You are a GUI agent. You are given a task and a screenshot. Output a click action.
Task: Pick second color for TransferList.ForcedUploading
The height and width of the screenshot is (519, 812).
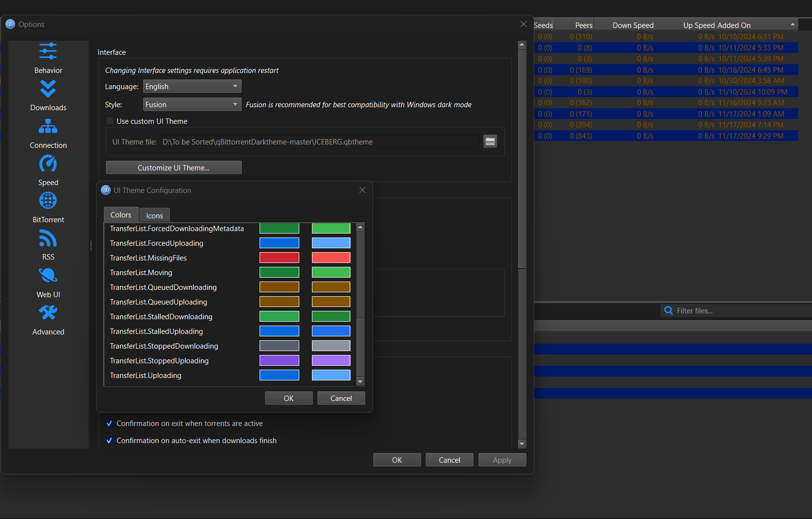click(x=331, y=243)
